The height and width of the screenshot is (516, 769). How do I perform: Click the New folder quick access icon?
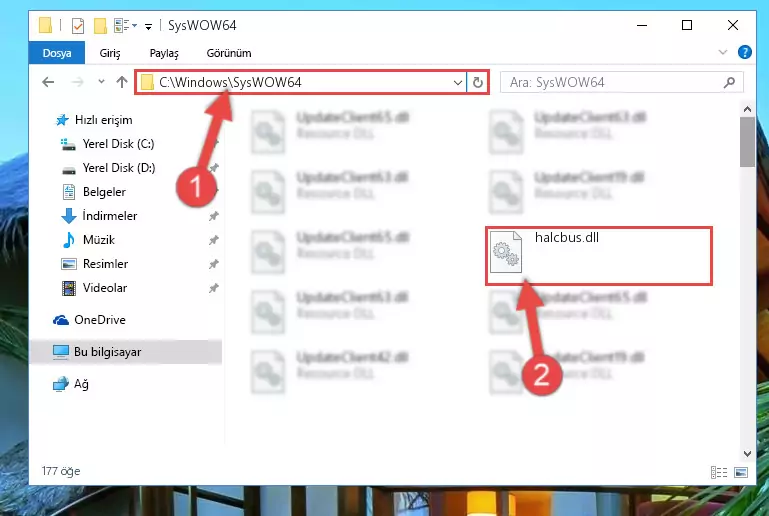tap(100, 25)
